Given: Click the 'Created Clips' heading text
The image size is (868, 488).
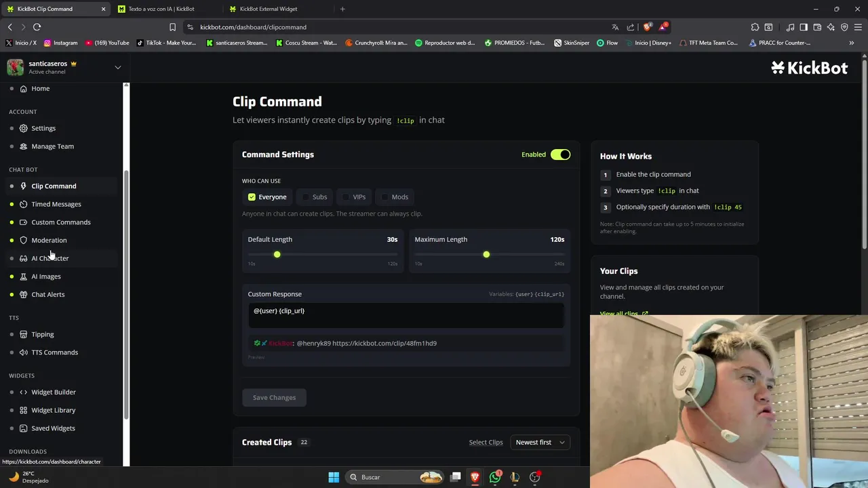Looking at the screenshot, I should pyautogui.click(x=267, y=443).
